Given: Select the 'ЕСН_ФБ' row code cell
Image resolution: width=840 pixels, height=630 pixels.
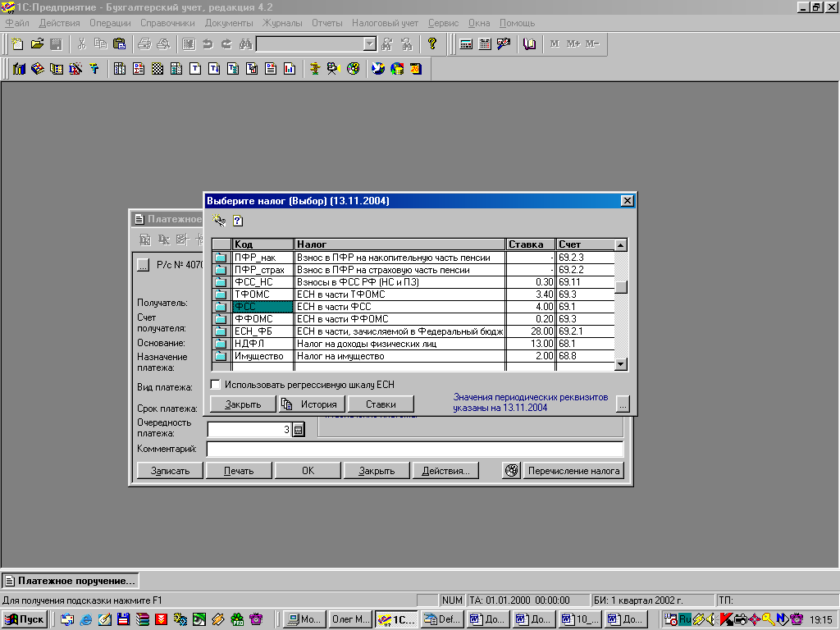Looking at the screenshot, I should click(262, 331).
